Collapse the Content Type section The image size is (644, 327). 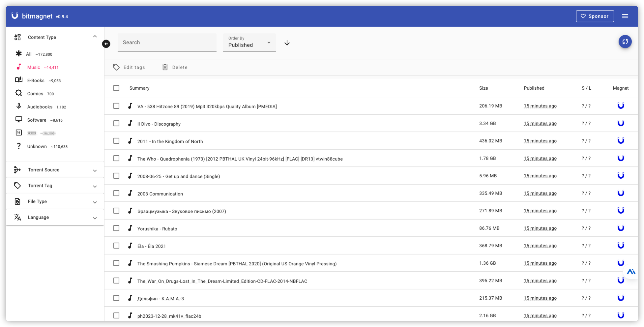point(95,37)
